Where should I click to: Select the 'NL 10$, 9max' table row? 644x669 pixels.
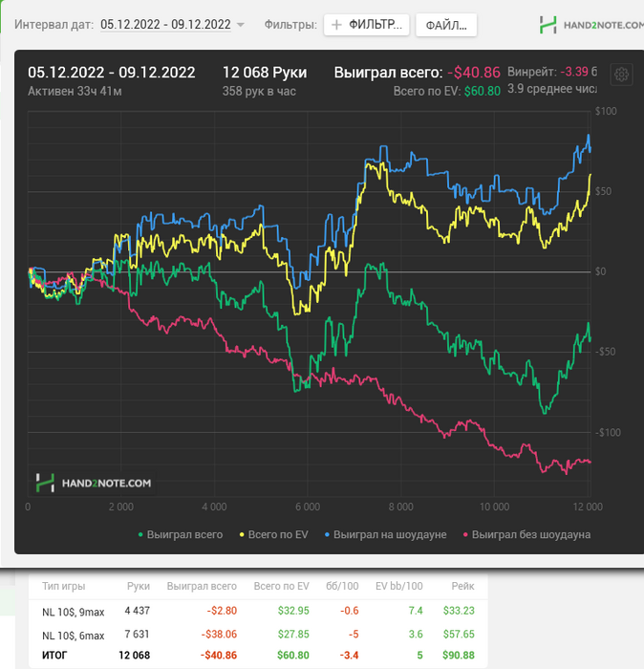coord(258,611)
